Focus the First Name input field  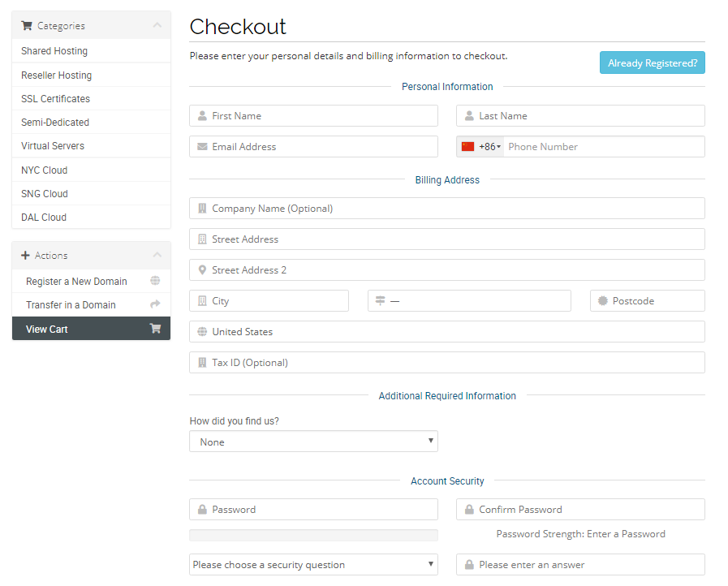pyautogui.click(x=321, y=116)
